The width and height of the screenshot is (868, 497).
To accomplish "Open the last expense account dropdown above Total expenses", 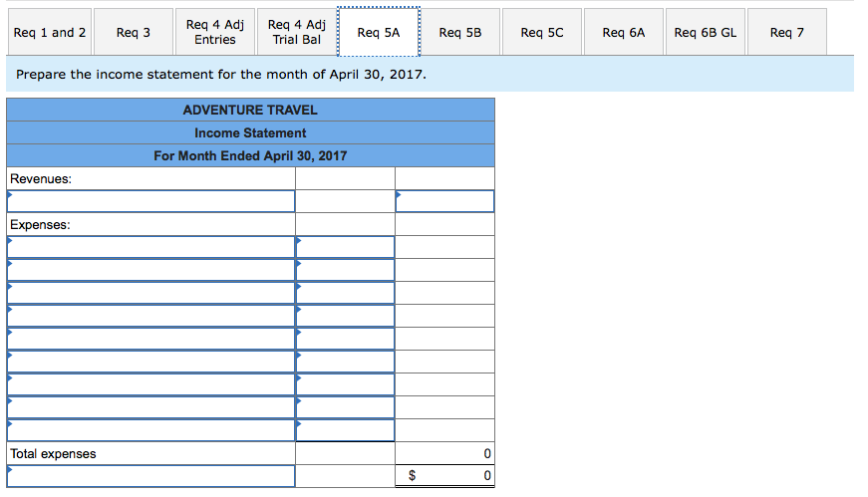I will pyautogui.click(x=151, y=430).
